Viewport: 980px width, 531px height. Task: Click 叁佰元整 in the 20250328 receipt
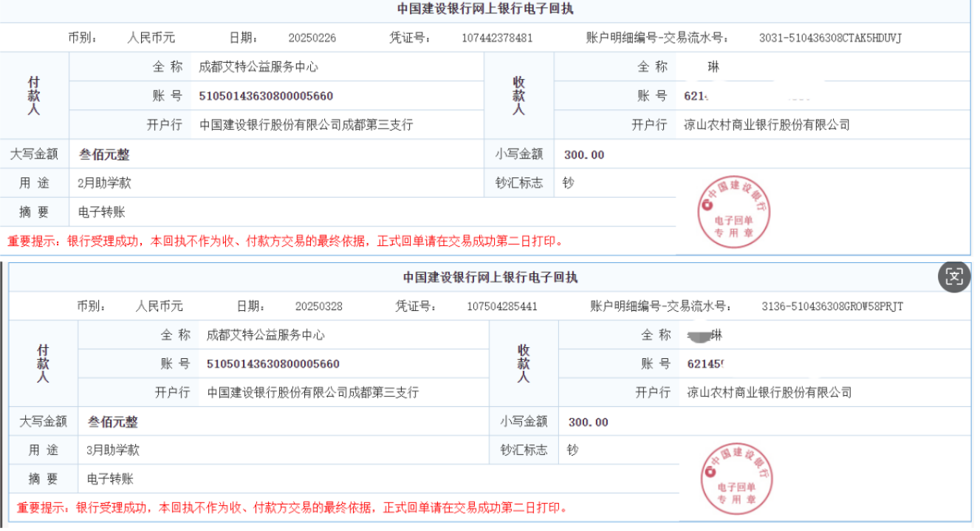[x=113, y=422]
